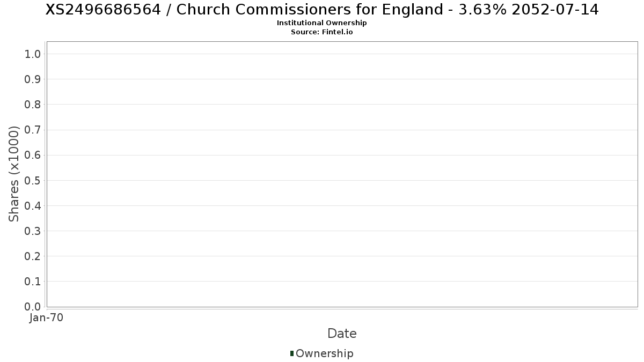Screen dimensions: 644x362
Task: Click the green Ownership legend color swatch
Action: (292, 353)
